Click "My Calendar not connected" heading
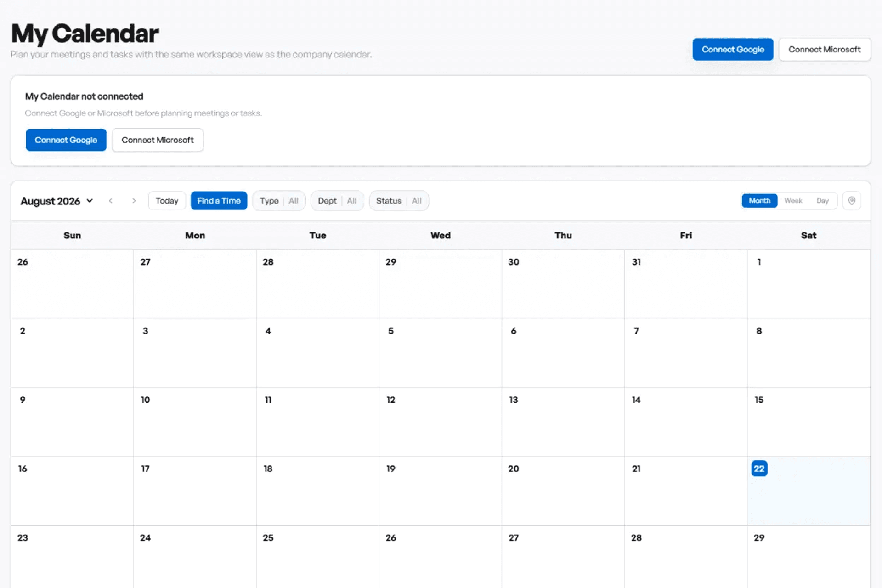 [84, 96]
